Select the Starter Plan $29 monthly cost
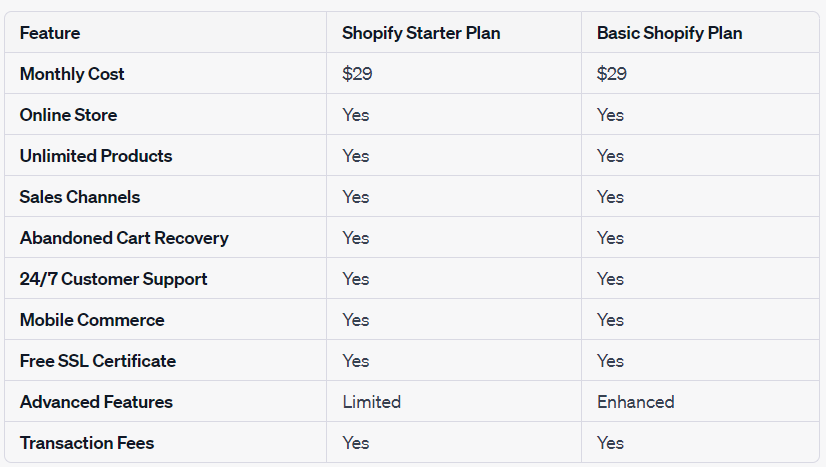Image resolution: width=826 pixels, height=467 pixels. tap(357, 74)
